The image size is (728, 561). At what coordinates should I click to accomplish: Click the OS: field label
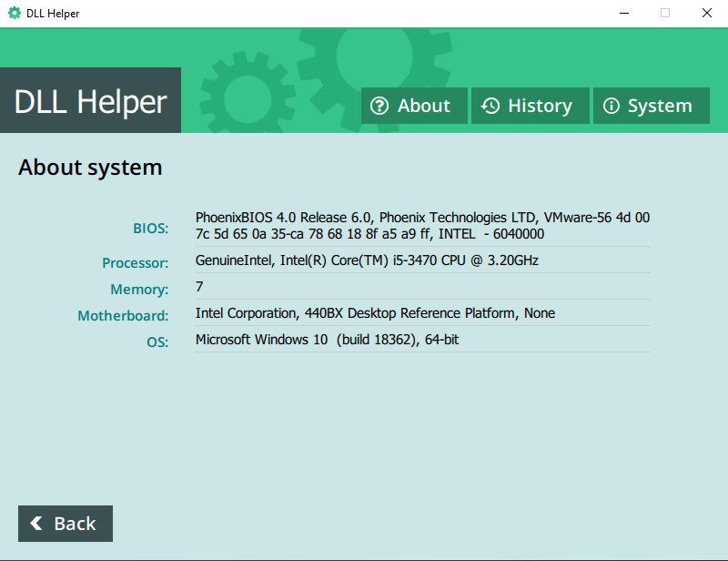coord(157,342)
